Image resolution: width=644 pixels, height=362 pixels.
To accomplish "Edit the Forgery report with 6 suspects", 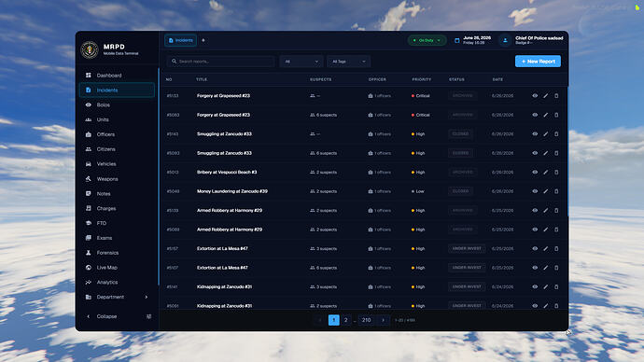I will (x=545, y=115).
